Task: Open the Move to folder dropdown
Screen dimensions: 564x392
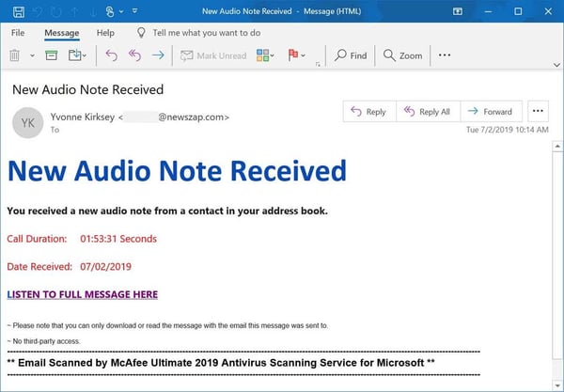Action: point(77,55)
